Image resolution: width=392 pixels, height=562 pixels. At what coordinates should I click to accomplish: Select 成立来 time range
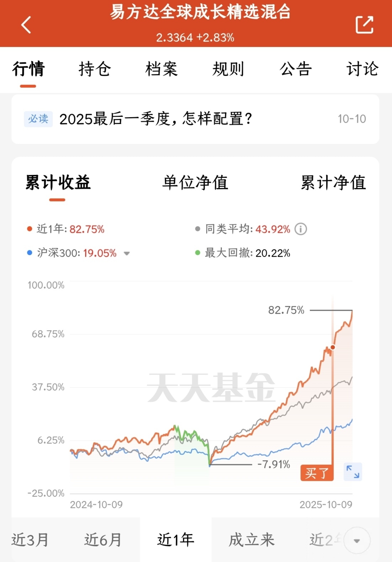tap(252, 540)
